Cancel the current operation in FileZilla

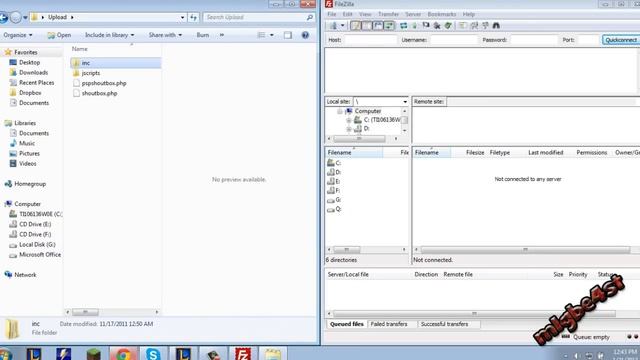(426, 26)
